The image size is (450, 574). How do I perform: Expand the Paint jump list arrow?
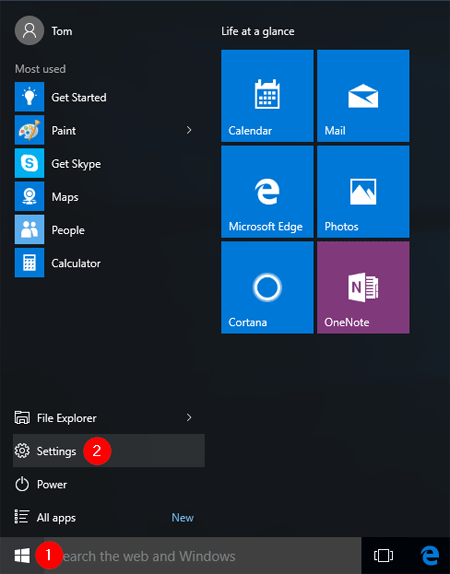pos(189,130)
